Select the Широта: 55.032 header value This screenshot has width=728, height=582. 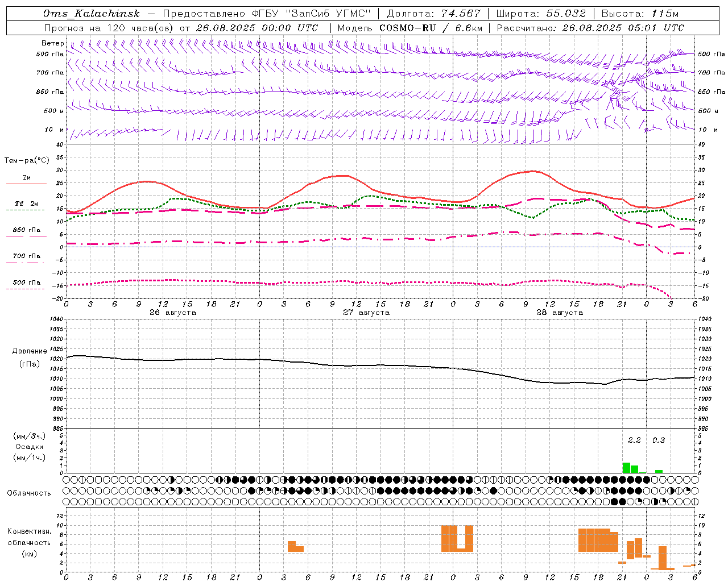541,14
